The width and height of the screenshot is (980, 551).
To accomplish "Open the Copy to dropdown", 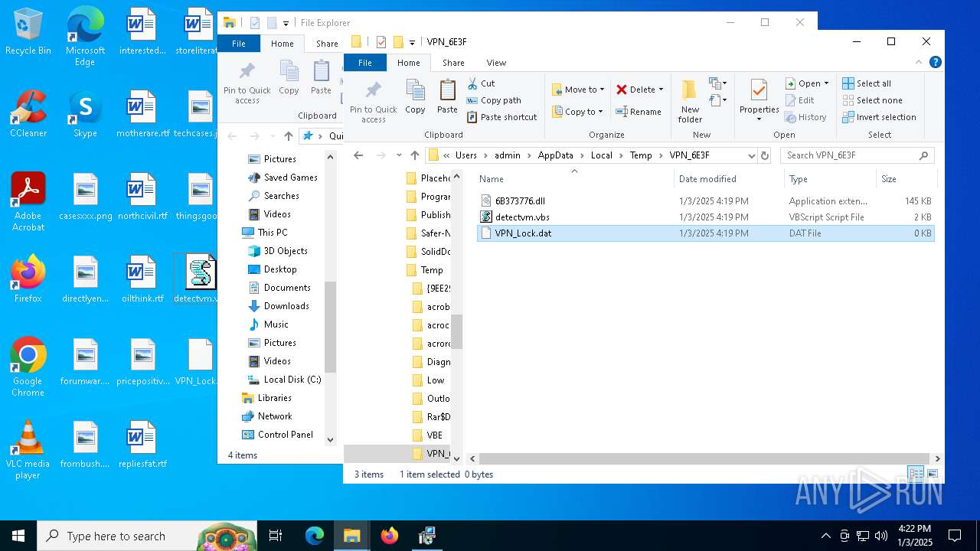I will pos(578,112).
